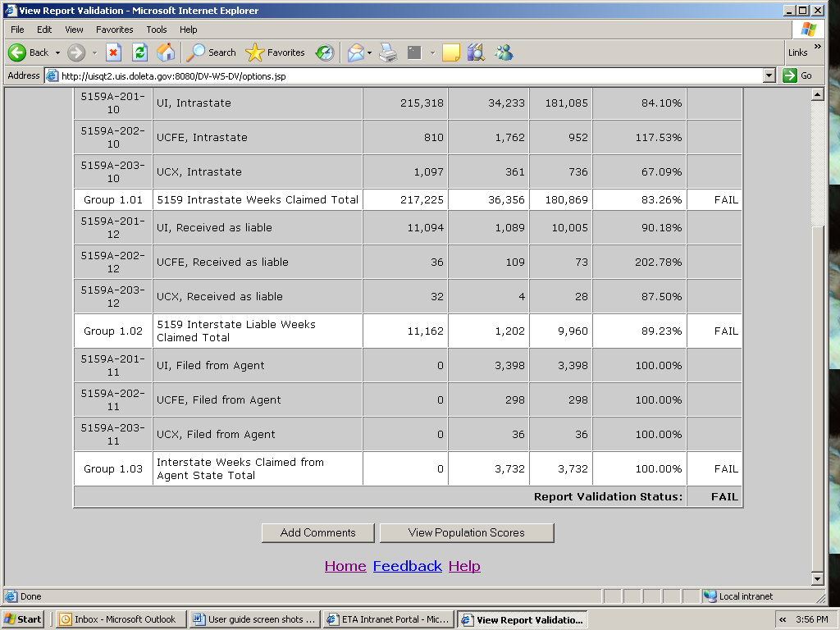Viewport: 840px width, 630px height.
Task: Click the 217,225 value cell
Action: [405, 200]
